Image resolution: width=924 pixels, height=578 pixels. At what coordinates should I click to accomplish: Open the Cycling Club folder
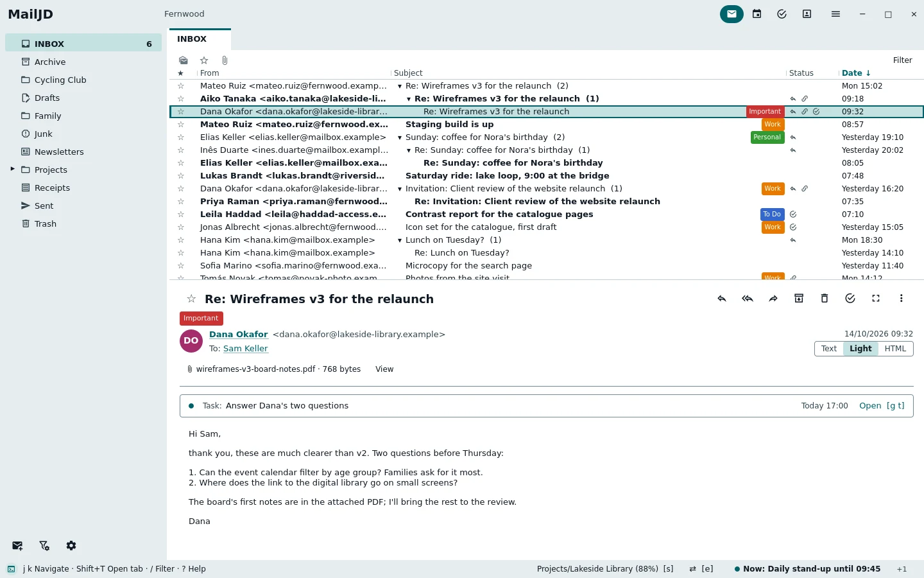click(x=83, y=80)
